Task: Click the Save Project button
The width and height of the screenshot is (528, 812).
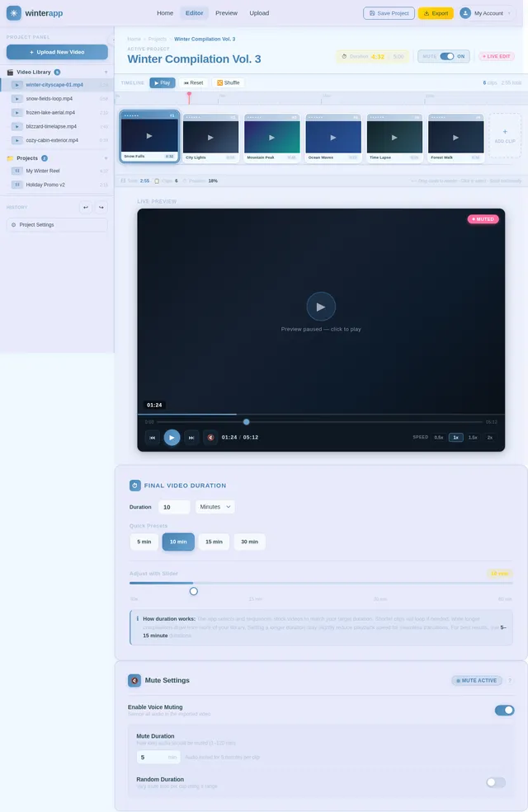Action: (389, 13)
